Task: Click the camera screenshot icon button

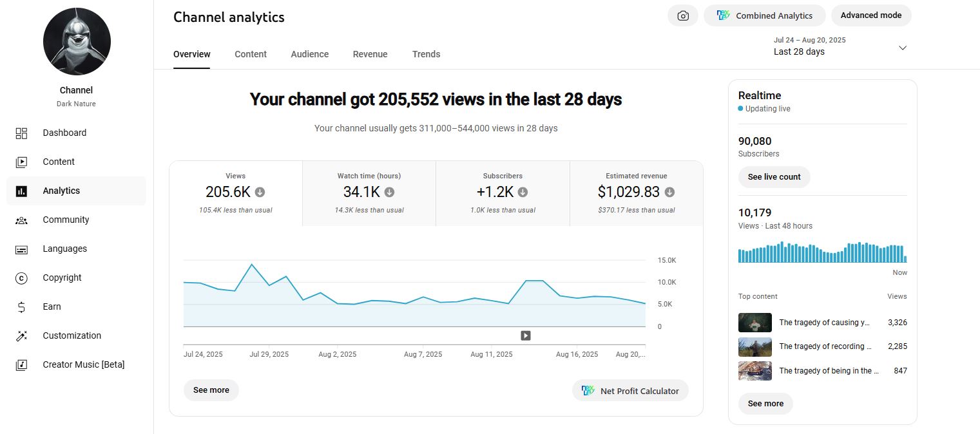Action: [683, 15]
